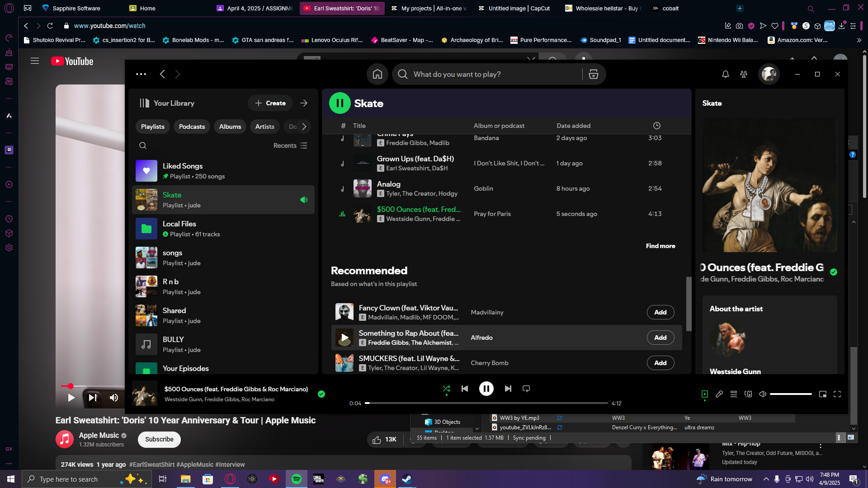
Task: Click the search field 'What do you want to play?'
Action: tap(495, 75)
